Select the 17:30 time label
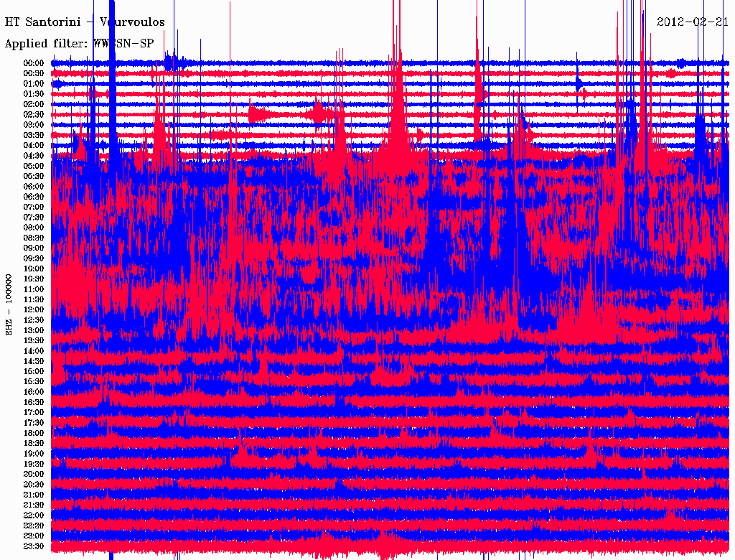Image resolution: width=735 pixels, height=560 pixels. (34, 423)
